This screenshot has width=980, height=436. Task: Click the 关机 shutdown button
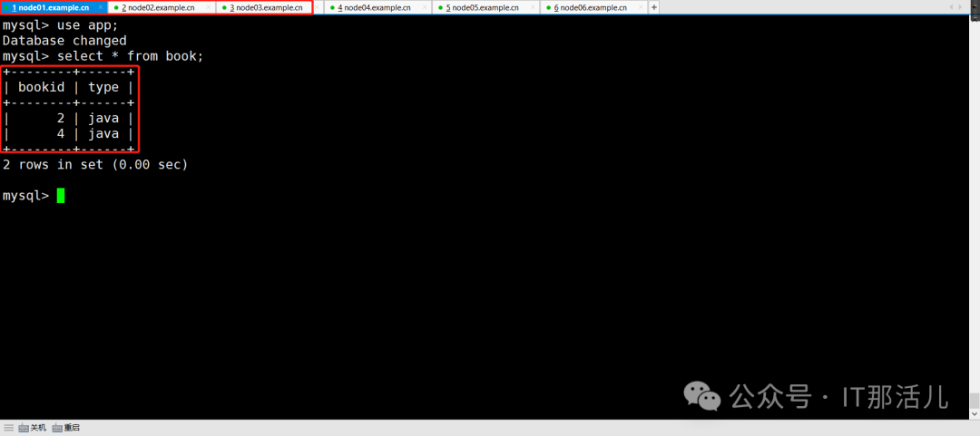33,428
